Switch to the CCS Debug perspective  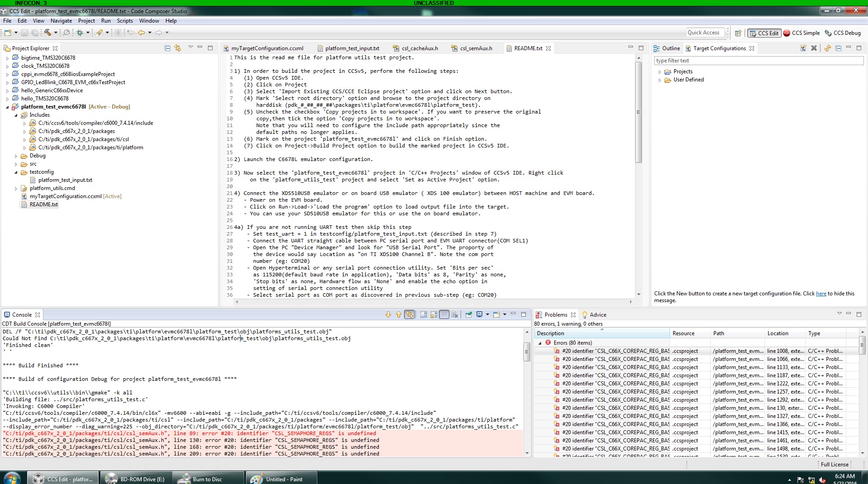click(x=844, y=33)
